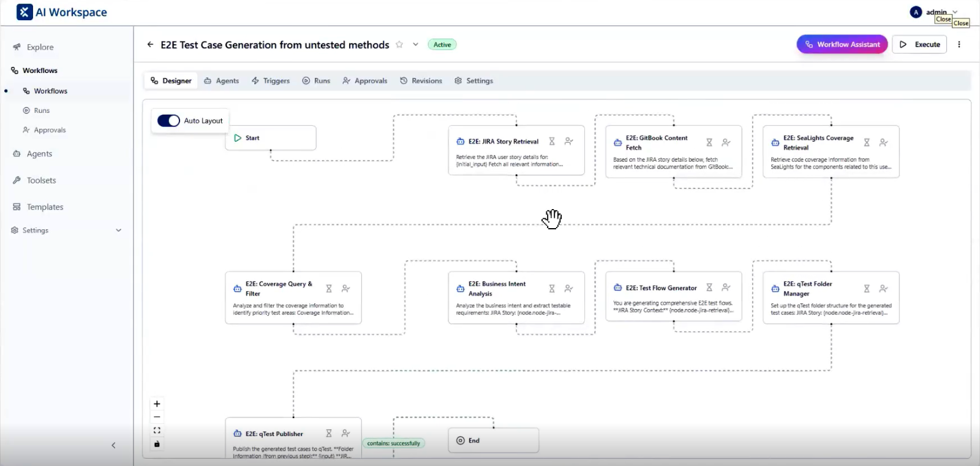Switch to the Revisions tab

(421, 81)
